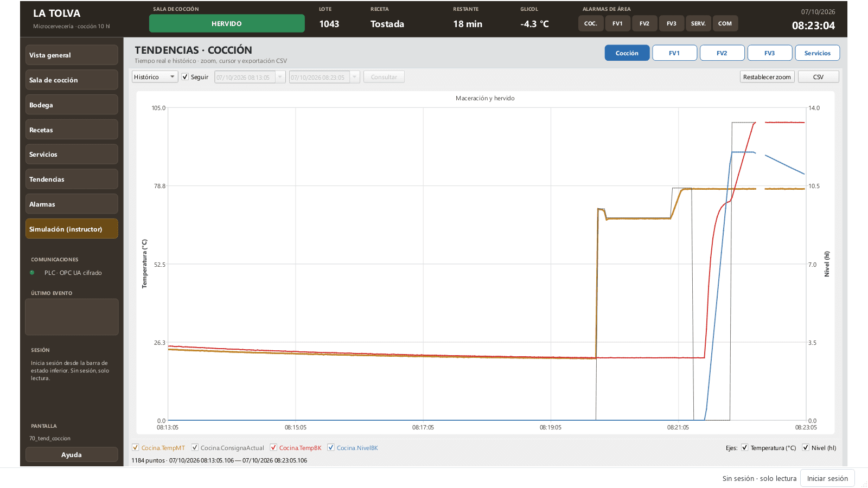Click the end date field 08:23:05
Screen dimensions: 868x488
320,77
